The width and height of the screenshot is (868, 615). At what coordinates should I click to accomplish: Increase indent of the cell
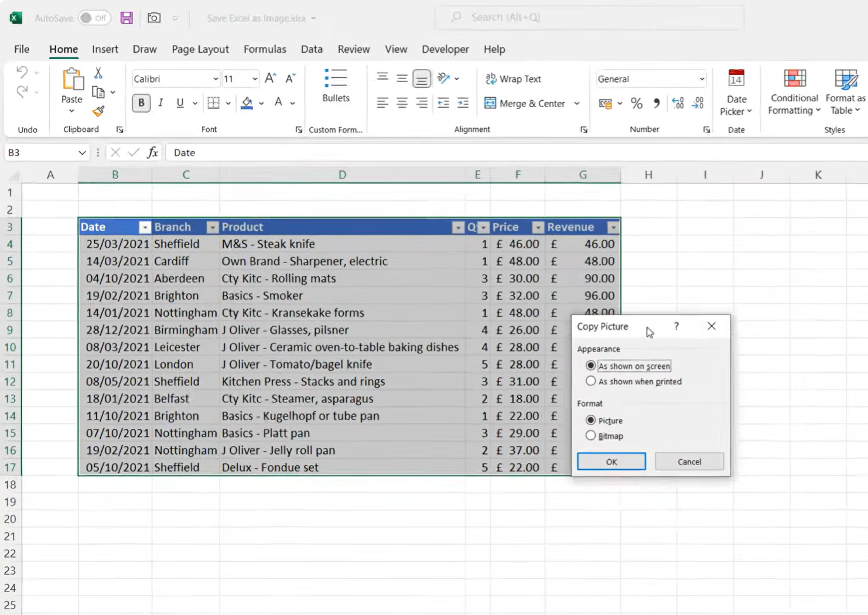coord(463,103)
